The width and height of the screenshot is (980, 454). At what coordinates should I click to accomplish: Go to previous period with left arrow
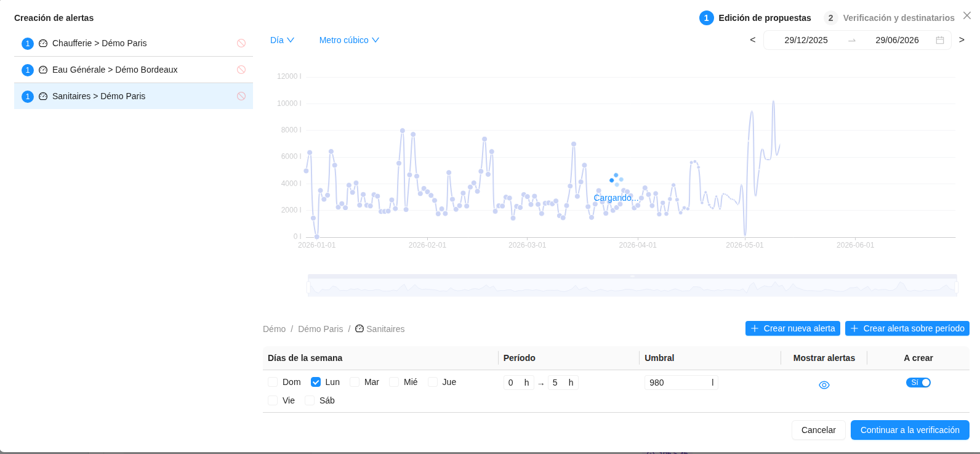[x=752, y=40]
